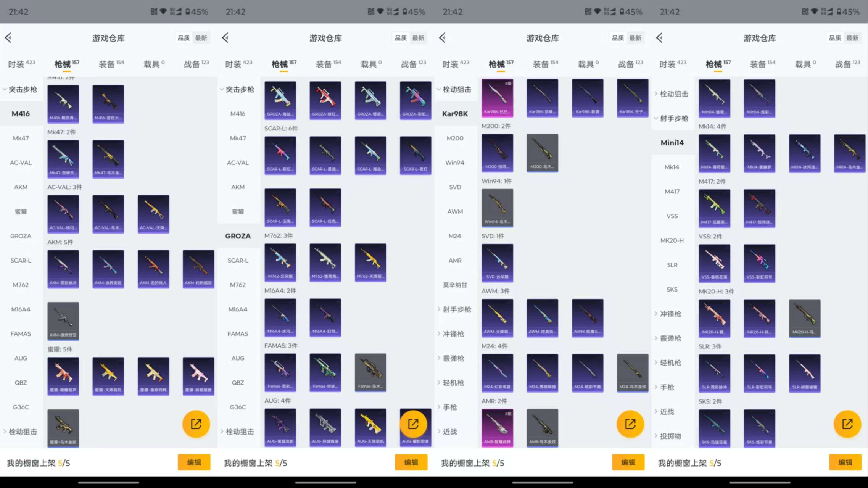Collapse the expanded 射手步枪 category above Mini14
868x488 pixels.
(x=673, y=118)
